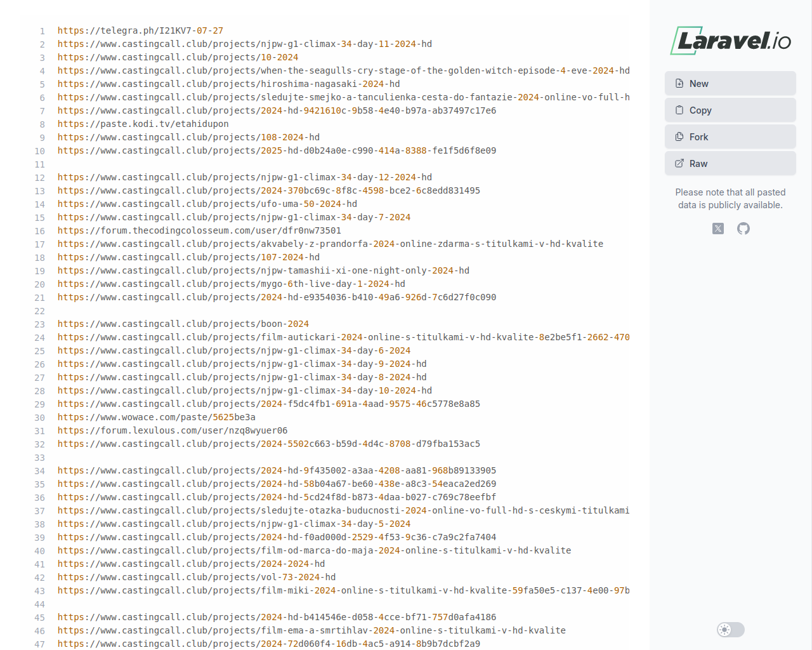
Task: Click the paste.kodi.tv/etahidupon URL
Action: (143, 124)
